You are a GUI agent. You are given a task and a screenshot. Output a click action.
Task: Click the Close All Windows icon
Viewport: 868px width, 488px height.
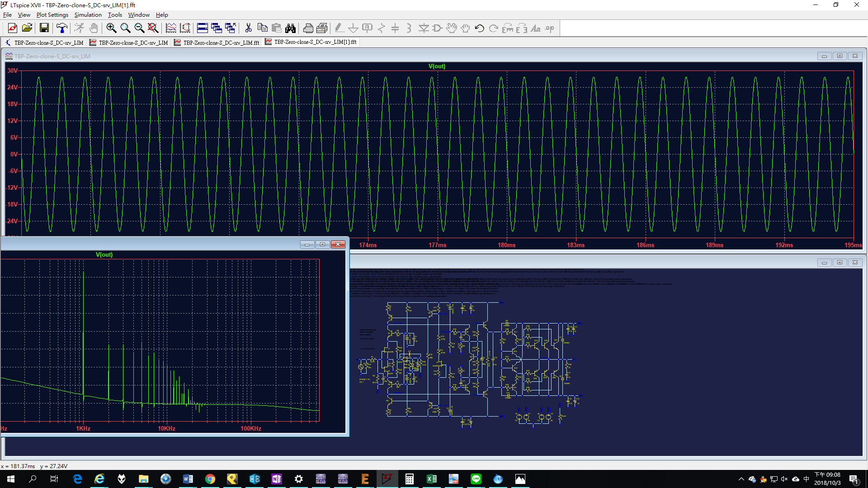(x=231, y=28)
